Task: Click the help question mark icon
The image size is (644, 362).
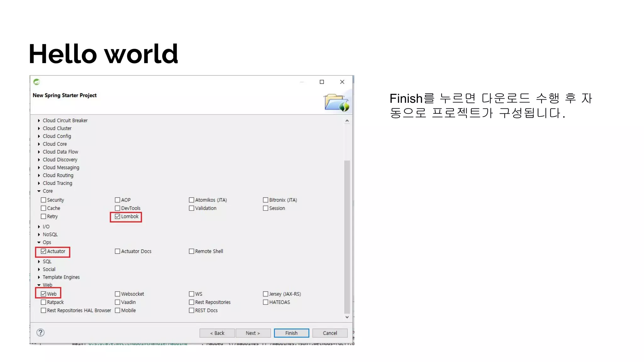Action: click(x=41, y=332)
